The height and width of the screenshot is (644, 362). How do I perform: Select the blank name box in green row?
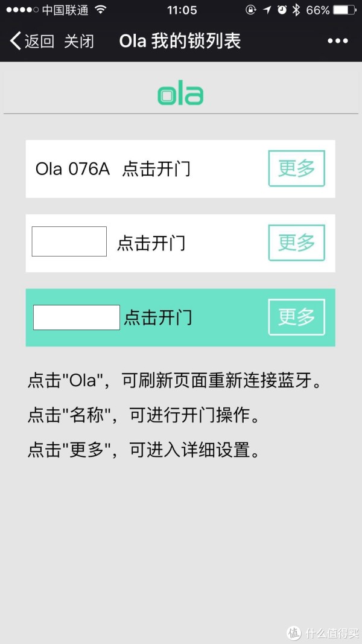click(77, 317)
